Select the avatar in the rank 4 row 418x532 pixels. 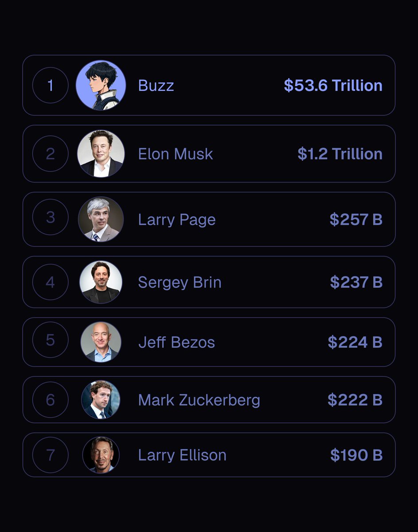(101, 282)
